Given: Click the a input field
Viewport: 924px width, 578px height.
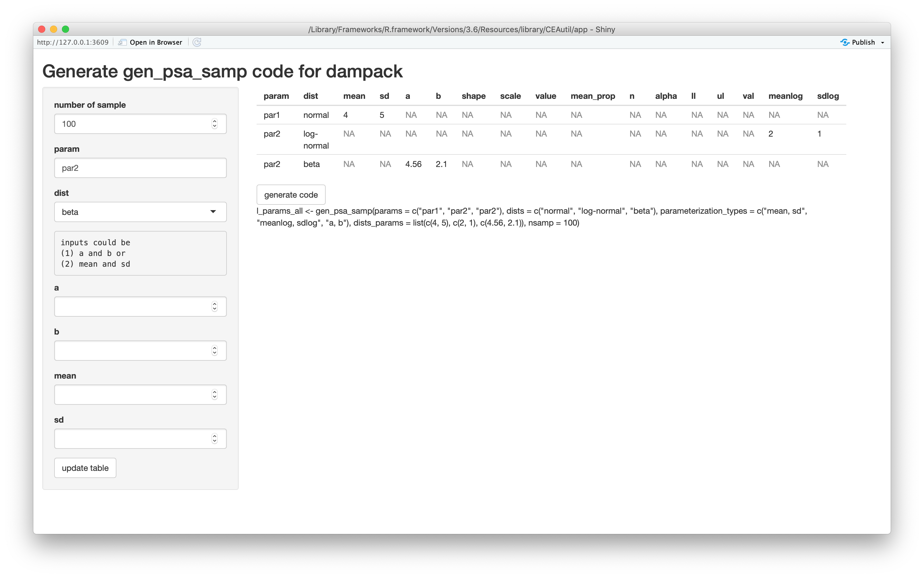Looking at the screenshot, I should [132, 307].
